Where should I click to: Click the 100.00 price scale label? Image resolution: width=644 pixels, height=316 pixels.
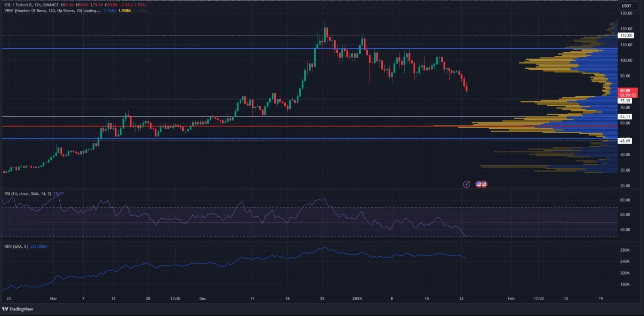tap(626, 60)
